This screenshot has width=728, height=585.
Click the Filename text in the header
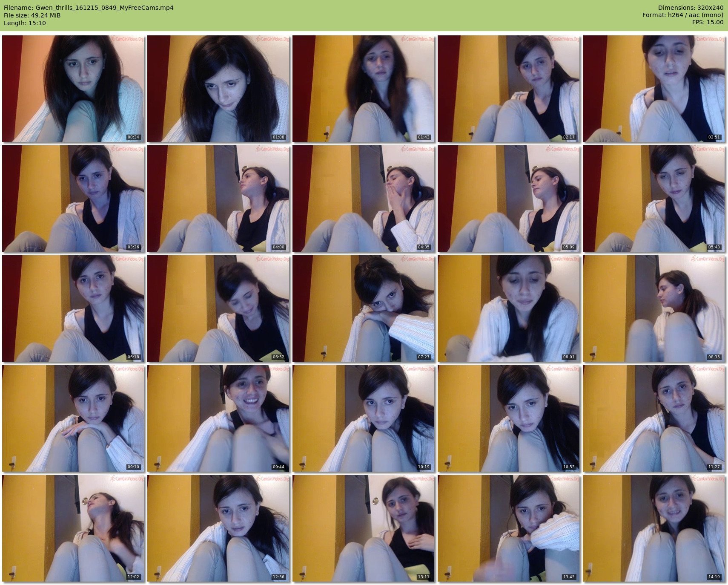click(x=89, y=8)
